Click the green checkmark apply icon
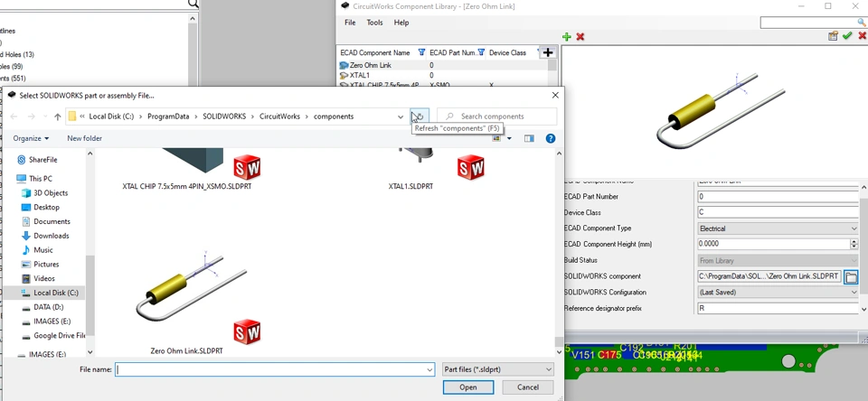Screen dimensions: 868x401 point(847,36)
